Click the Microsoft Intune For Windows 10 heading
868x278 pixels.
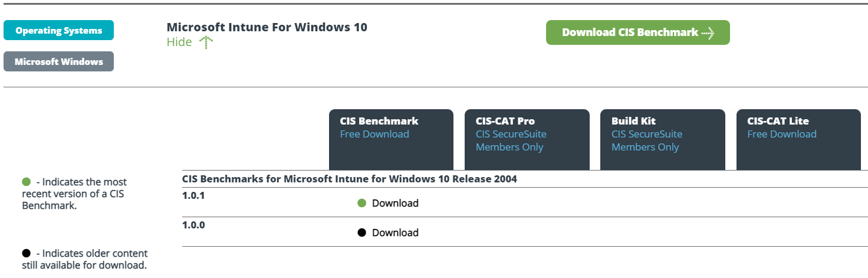(267, 27)
